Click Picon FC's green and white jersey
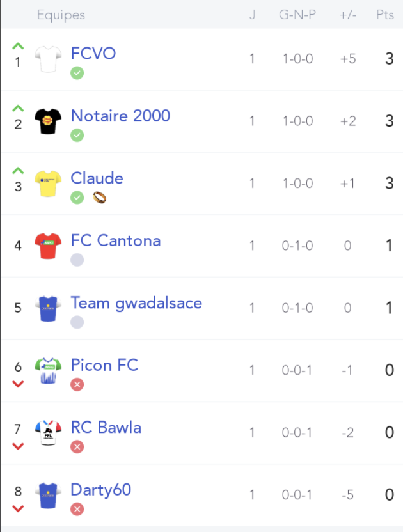 [48, 370]
